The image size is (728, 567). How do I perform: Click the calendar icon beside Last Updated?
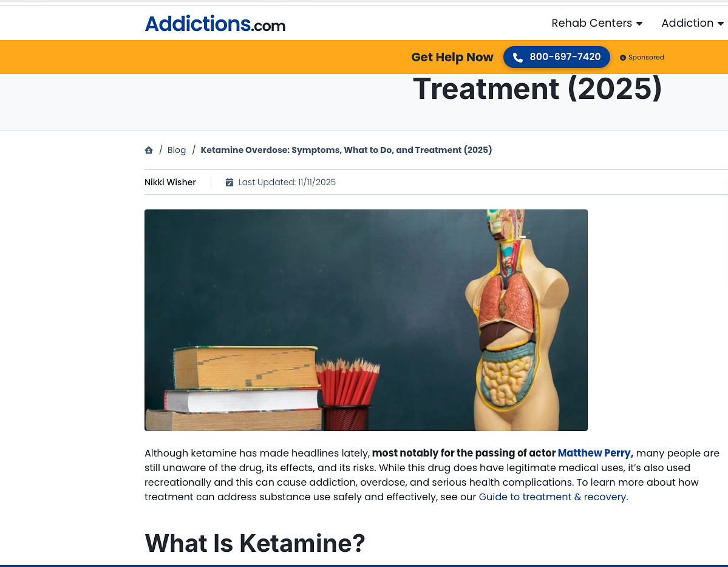point(230,182)
